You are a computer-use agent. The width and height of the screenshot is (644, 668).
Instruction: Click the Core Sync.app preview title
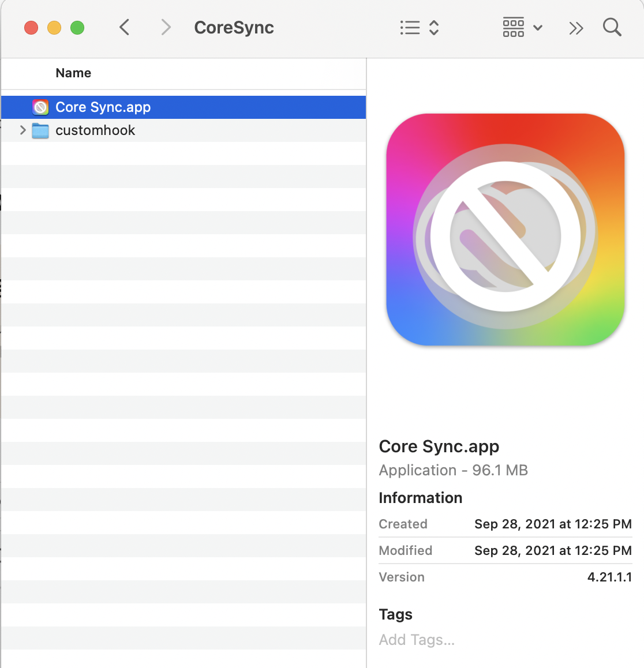click(x=439, y=446)
